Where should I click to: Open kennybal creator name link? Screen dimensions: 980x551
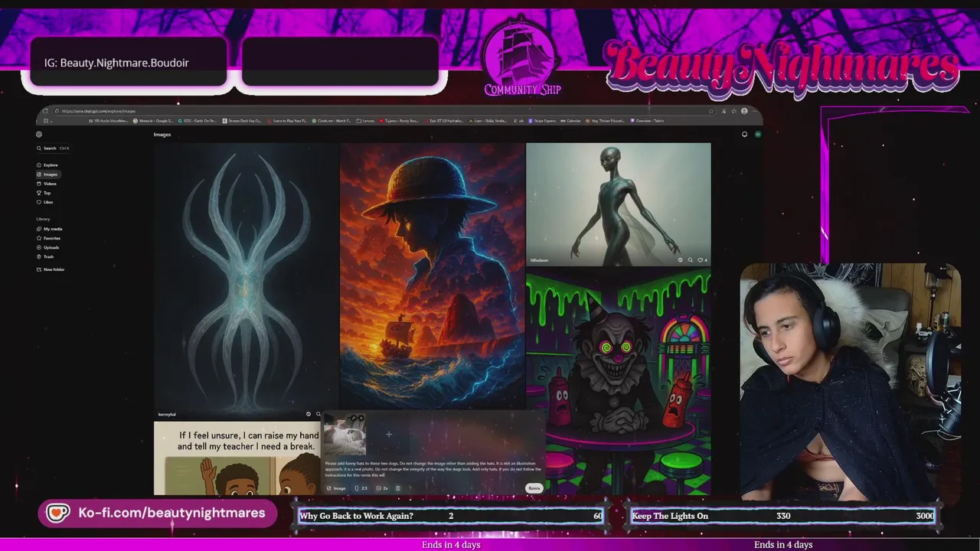167,414
